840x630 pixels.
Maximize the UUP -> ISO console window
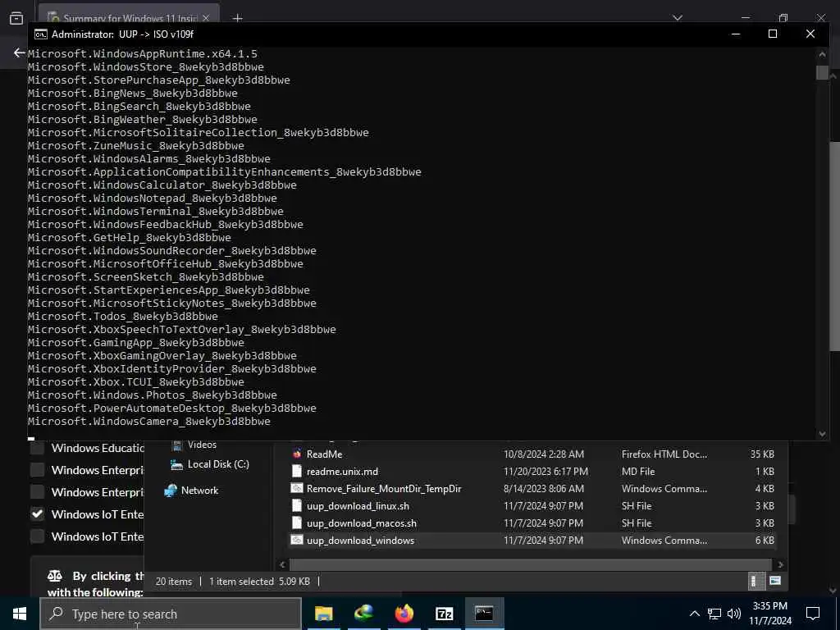773,34
